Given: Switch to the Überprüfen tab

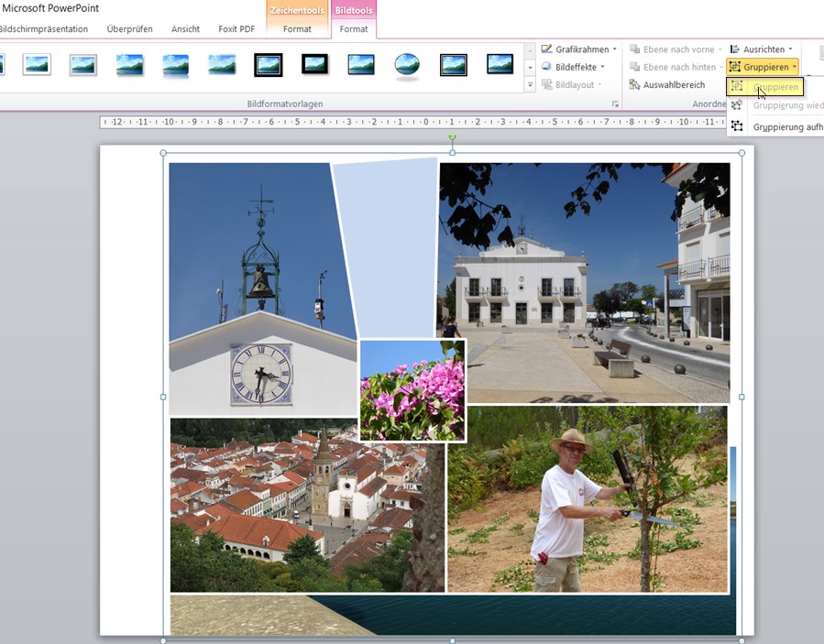Looking at the screenshot, I should (x=129, y=28).
